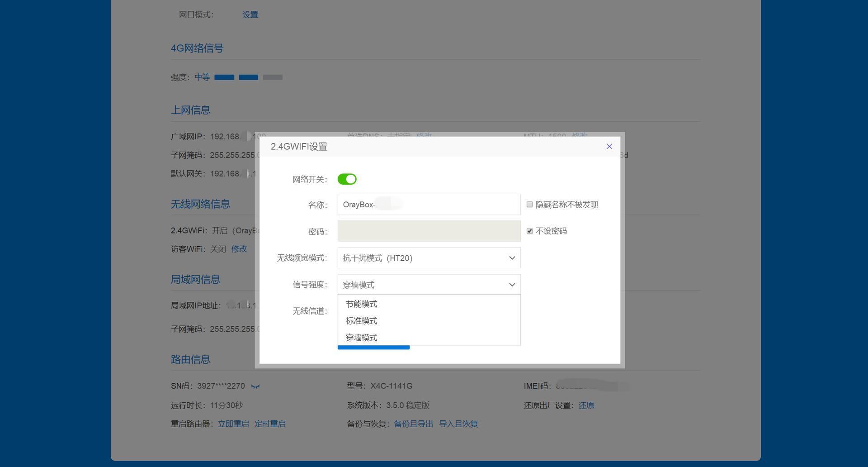This screenshot has width=868, height=467.
Task: Uncheck the 不设密码 checkbox
Action: [x=529, y=231]
